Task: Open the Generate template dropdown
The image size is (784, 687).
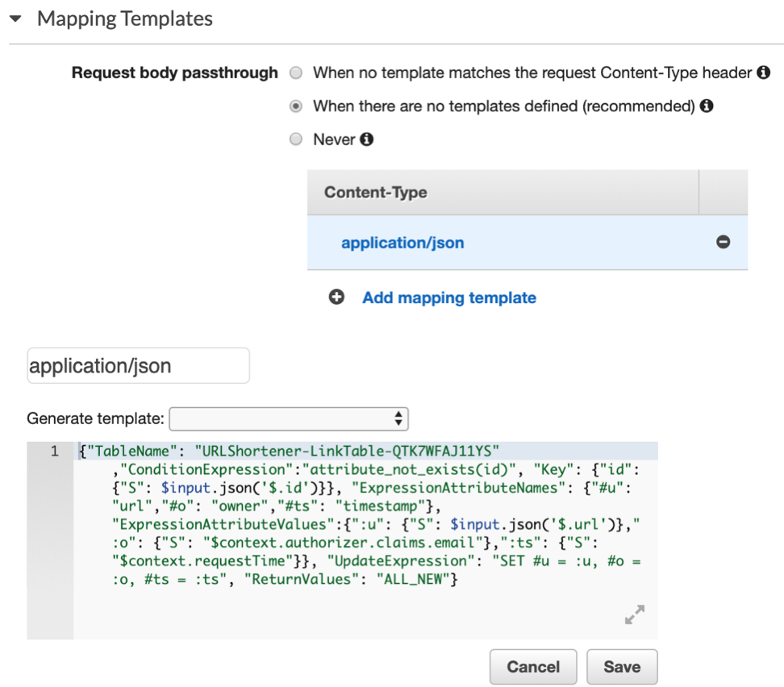Action: tap(288, 418)
